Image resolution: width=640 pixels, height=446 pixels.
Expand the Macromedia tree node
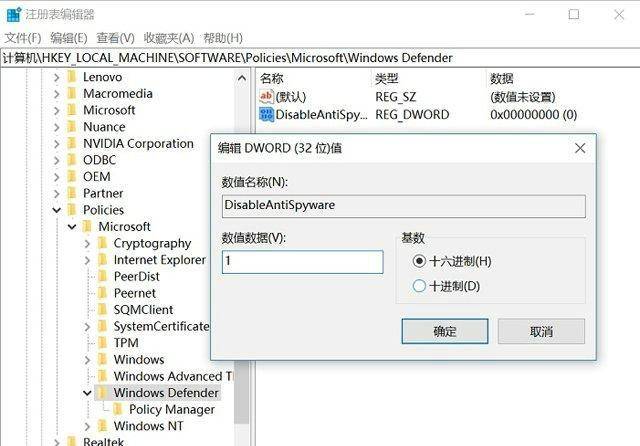pyautogui.click(x=56, y=94)
